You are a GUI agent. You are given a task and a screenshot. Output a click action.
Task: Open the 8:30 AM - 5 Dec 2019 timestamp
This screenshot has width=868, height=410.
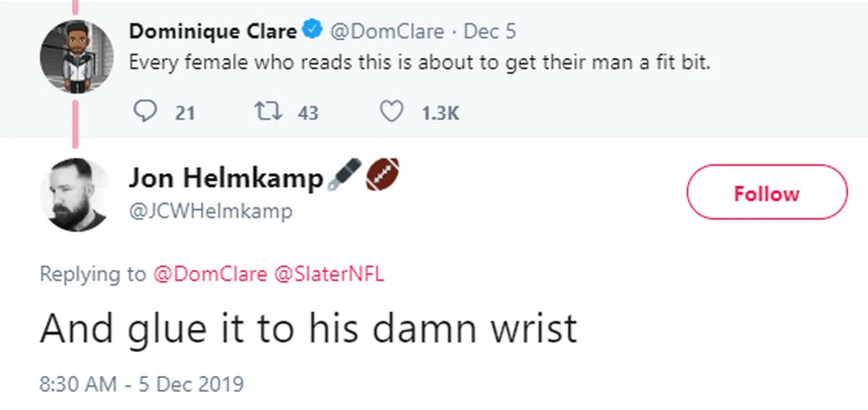[142, 383]
